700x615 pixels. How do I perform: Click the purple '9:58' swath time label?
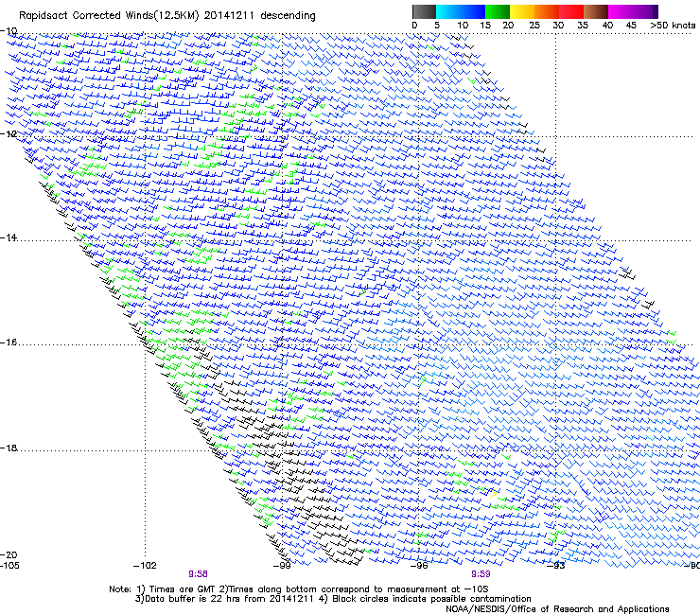click(198, 574)
